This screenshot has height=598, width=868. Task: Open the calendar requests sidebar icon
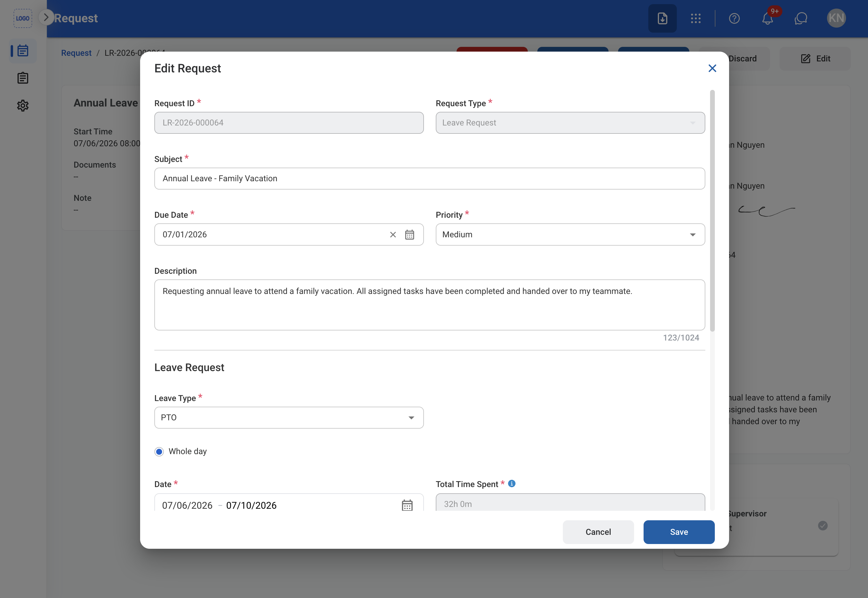pos(23,51)
